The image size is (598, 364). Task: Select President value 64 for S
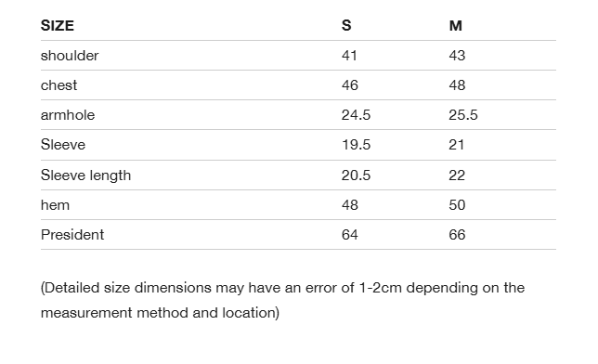(350, 235)
